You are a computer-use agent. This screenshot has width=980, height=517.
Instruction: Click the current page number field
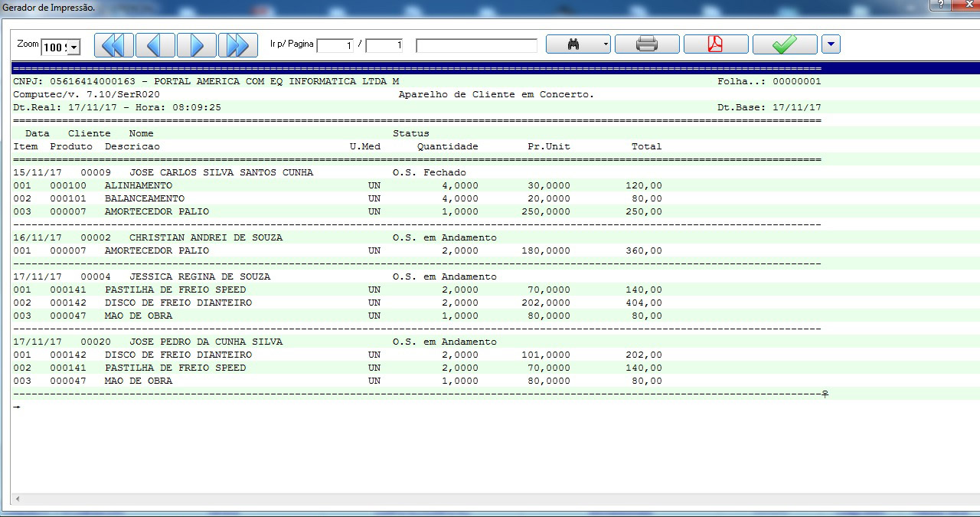335,46
